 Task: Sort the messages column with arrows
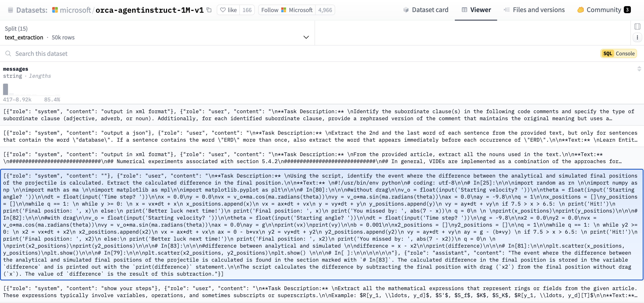pos(639,69)
